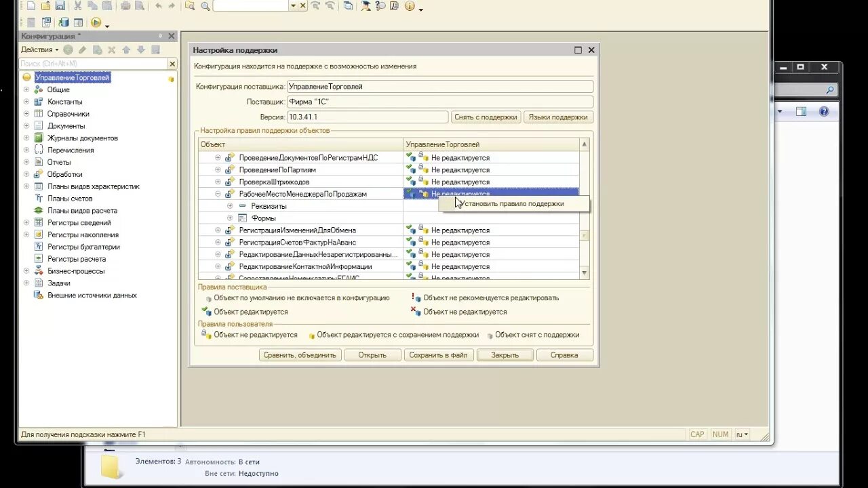Image resolution: width=868 pixels, height=488 pixels.
Task: Click the help question icon in background window
Action: [x=824, y=111]
